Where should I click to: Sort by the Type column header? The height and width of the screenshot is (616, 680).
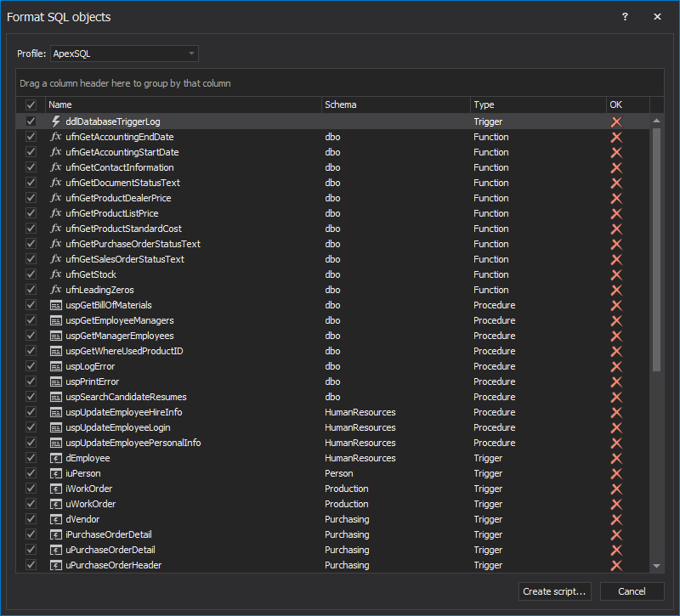(x=537, y=105)
